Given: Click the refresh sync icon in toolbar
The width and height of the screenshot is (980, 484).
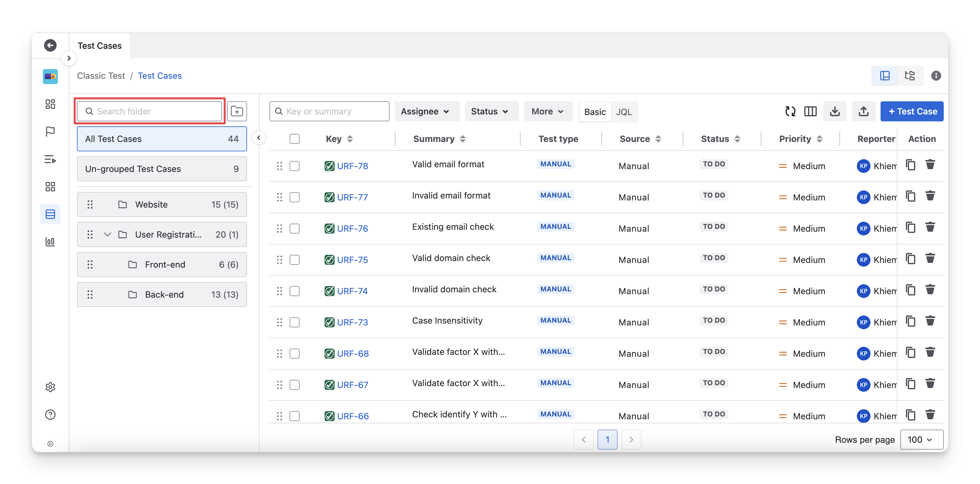Looking at the screenshot, I should 790,111.
